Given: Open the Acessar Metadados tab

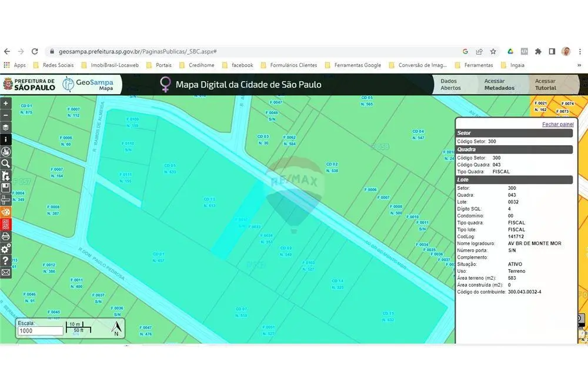Looking at the screenshot, I should click(499, 85).
